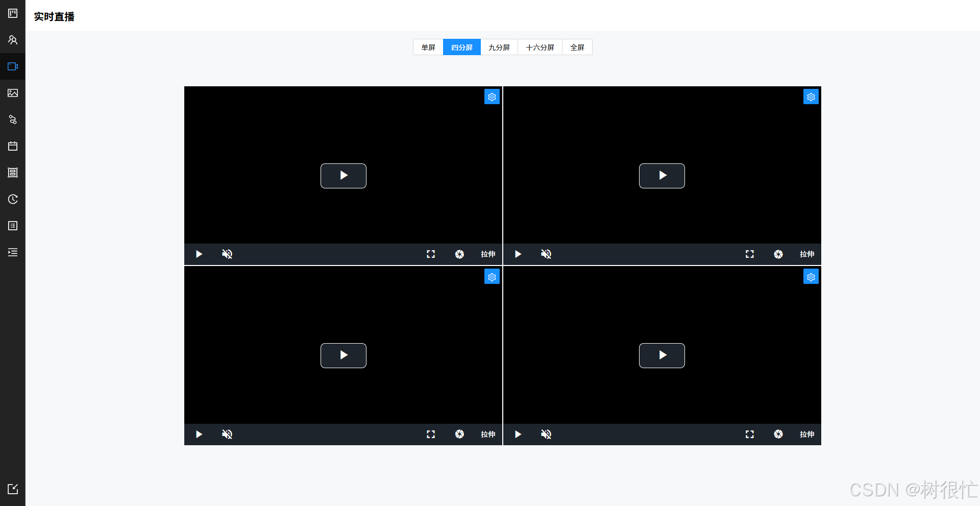This screenshot has width=980, height=506.
Task: Take a snapshot of top-left video
Action: click(459, 254)
